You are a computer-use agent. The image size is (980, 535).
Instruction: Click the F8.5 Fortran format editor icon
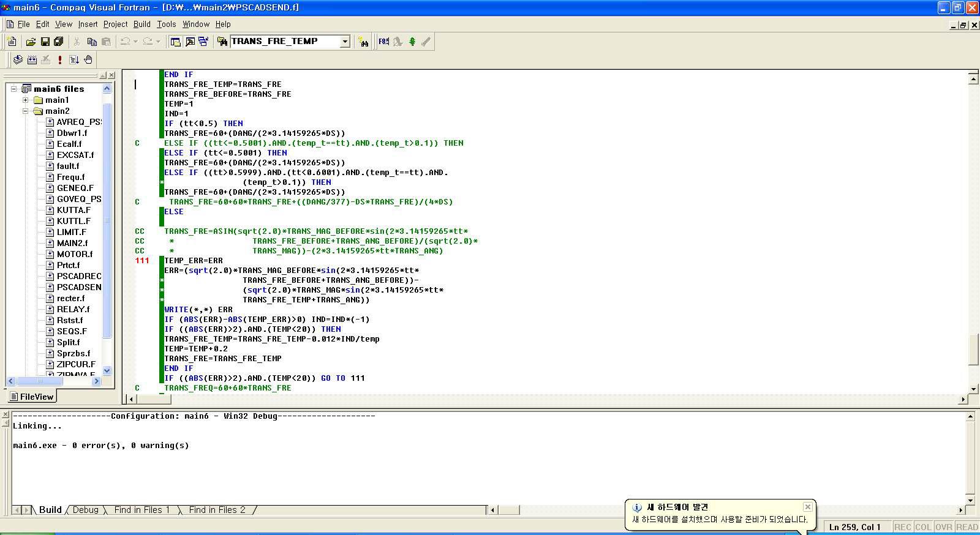[383, 42]
